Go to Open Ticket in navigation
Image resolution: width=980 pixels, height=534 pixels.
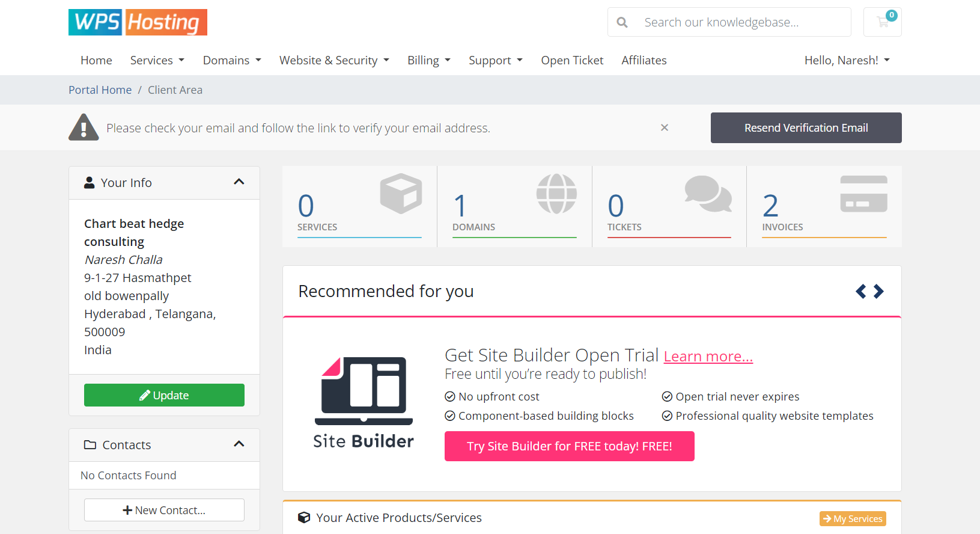tap(572, 60)
